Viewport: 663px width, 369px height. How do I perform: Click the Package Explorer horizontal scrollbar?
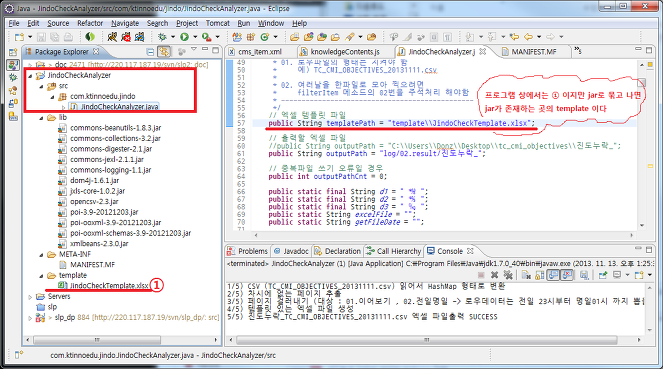[x=97, y=340]
